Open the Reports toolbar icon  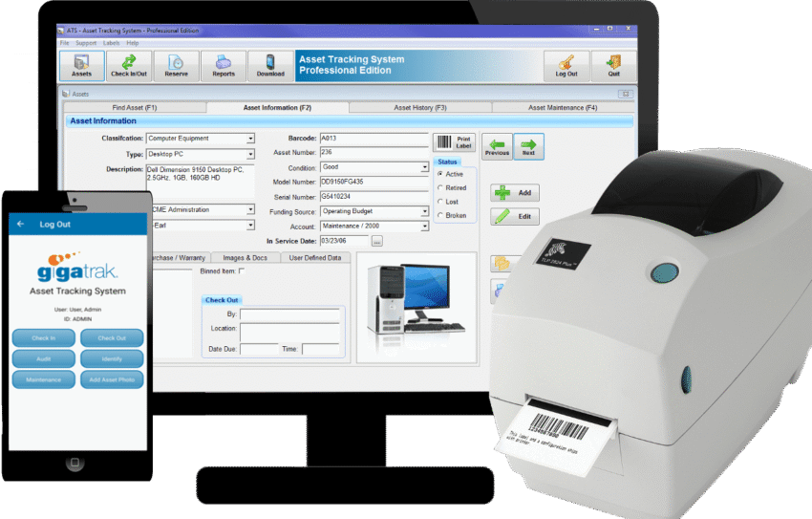click(x=224, y=65)
